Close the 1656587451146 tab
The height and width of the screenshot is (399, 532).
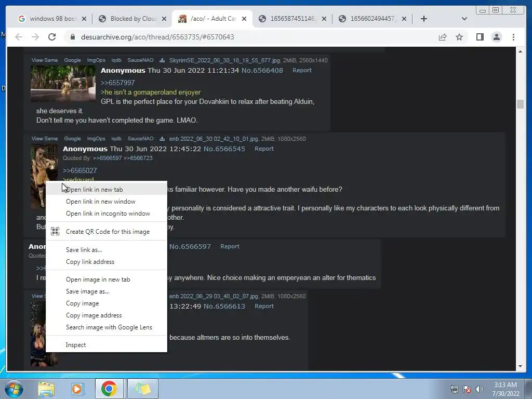point(324,19)
